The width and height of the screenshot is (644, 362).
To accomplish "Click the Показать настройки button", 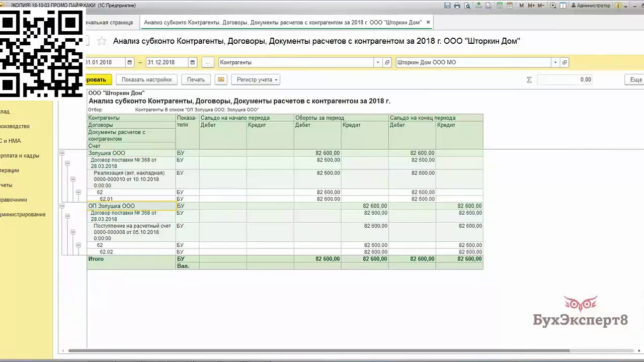I will [146, 79].
